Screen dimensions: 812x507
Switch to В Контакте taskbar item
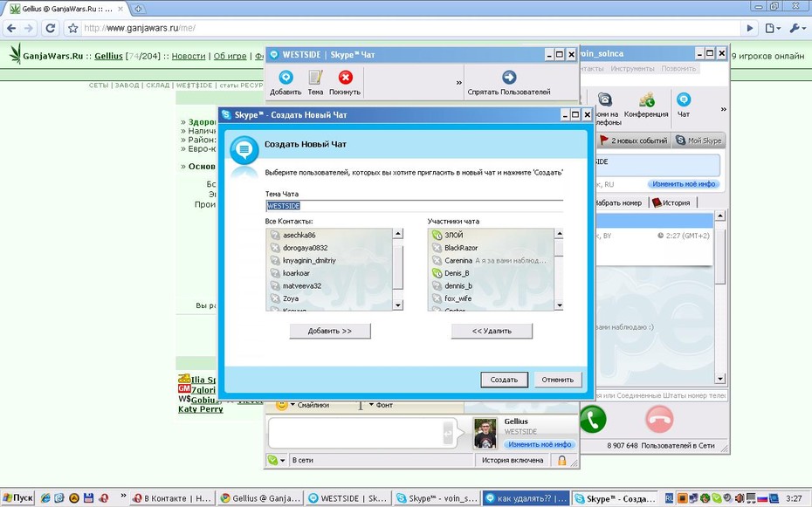click(173, 498)
